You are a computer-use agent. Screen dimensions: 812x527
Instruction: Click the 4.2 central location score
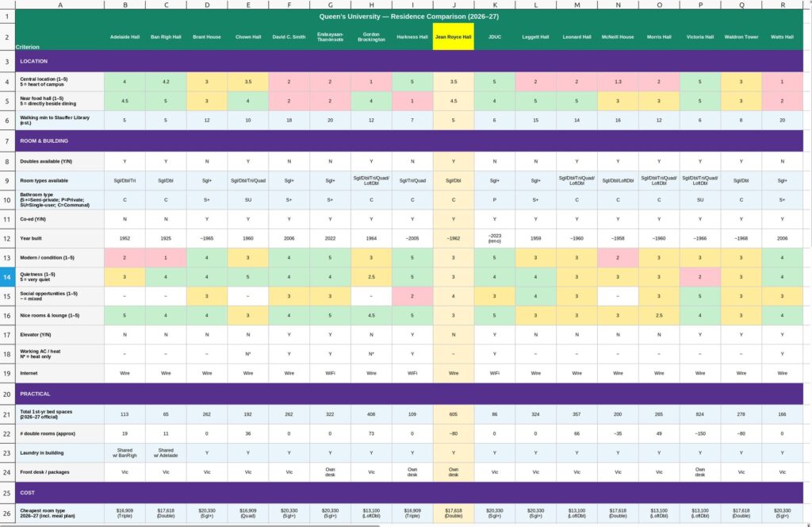pyautogui.click(x=166, y=82)
